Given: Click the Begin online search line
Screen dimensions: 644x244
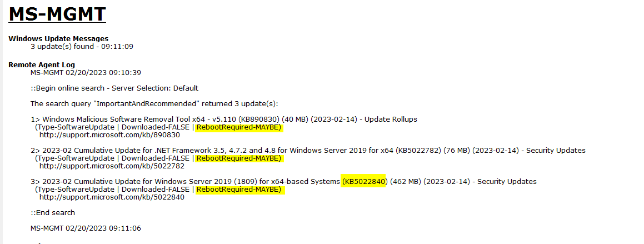Looking at the screenshot, I should (x=114, y=88).
